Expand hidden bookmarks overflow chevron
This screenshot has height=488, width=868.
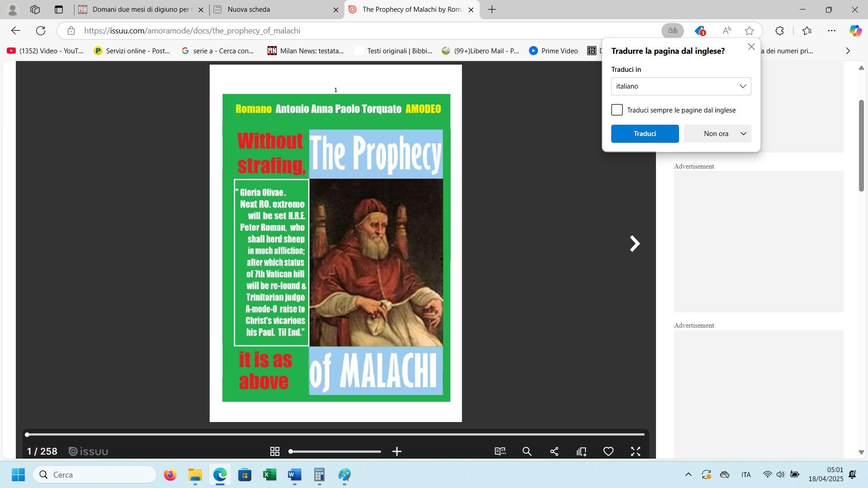848,51
